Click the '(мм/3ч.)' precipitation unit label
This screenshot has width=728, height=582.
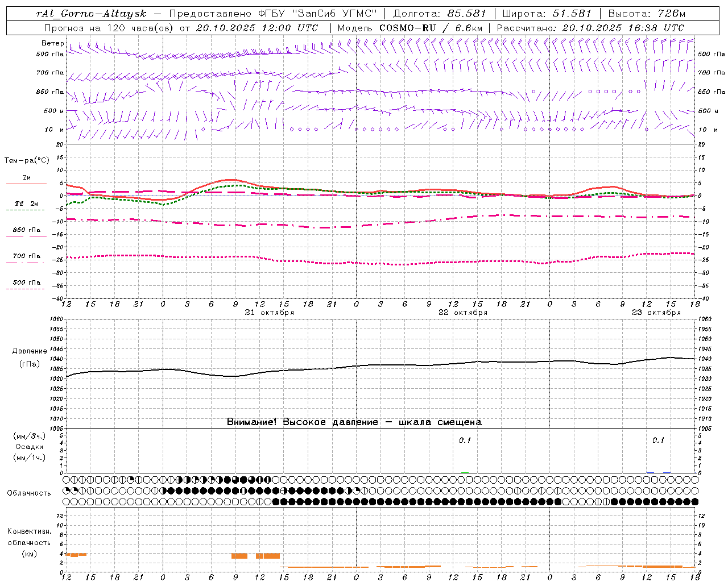pyautogui.click(x=30, y=436)
